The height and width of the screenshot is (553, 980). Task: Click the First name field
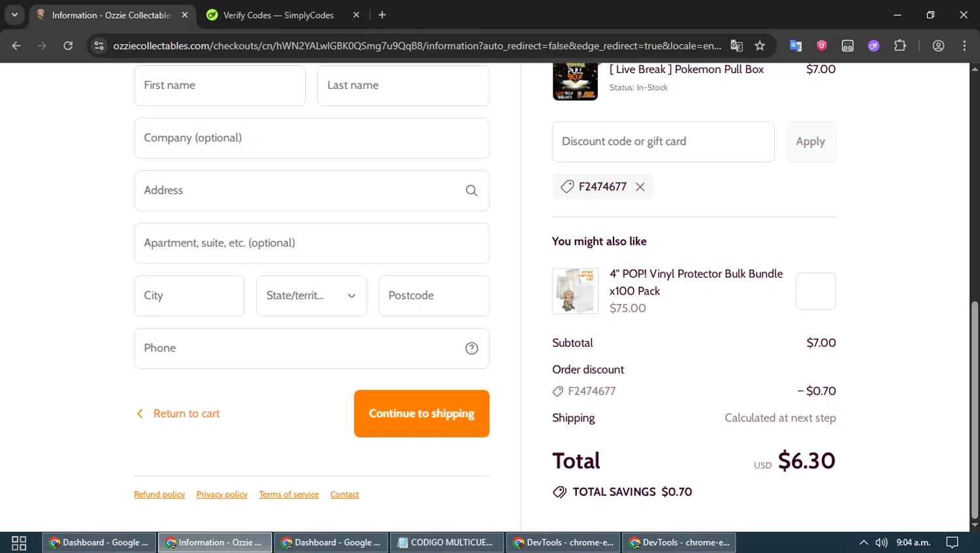220,86
